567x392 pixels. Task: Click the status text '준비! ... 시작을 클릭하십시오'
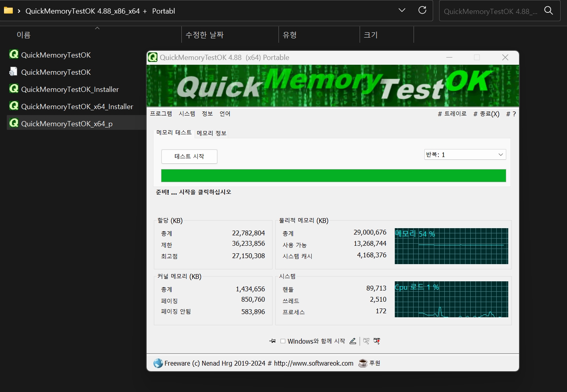click(193, 192)
